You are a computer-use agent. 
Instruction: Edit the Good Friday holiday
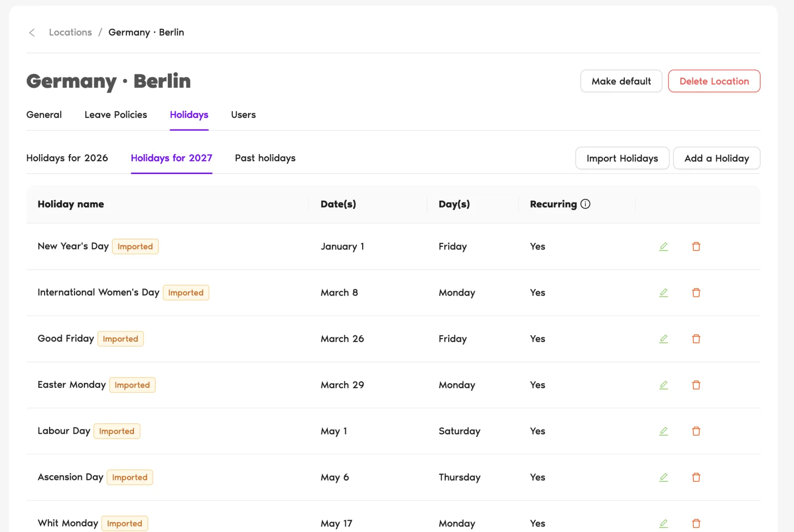pos(663,339)
